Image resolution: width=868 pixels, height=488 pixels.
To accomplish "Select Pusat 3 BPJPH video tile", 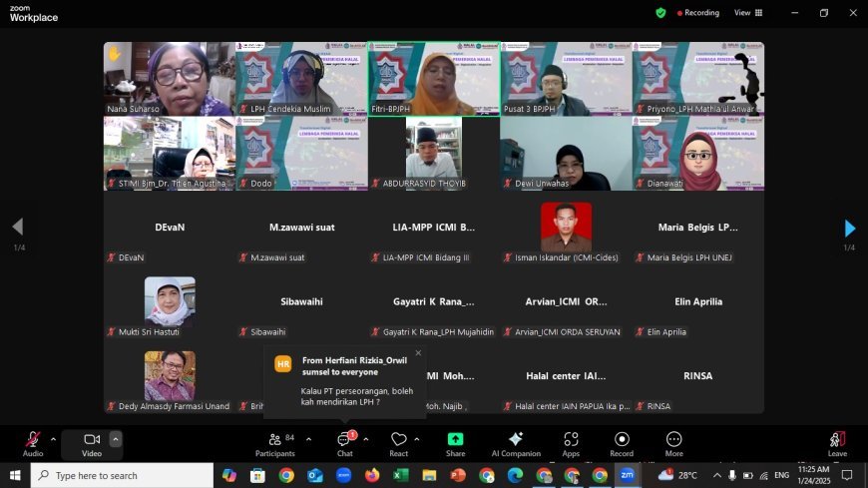I will click(567, 79).
